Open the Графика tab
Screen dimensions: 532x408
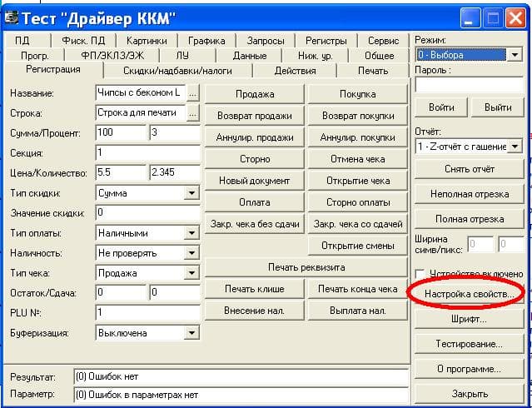pos(206,41)
